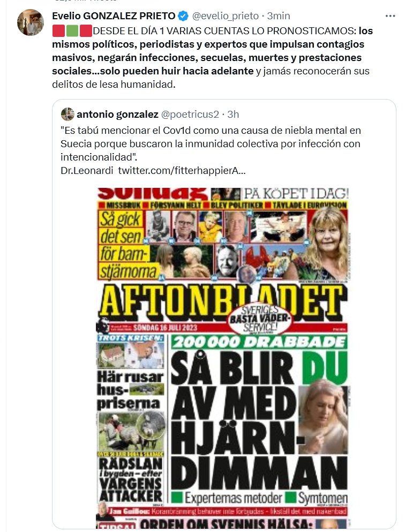Open the Aftonbladet front page image
405x532 pixels.
[x=223, y=358]
